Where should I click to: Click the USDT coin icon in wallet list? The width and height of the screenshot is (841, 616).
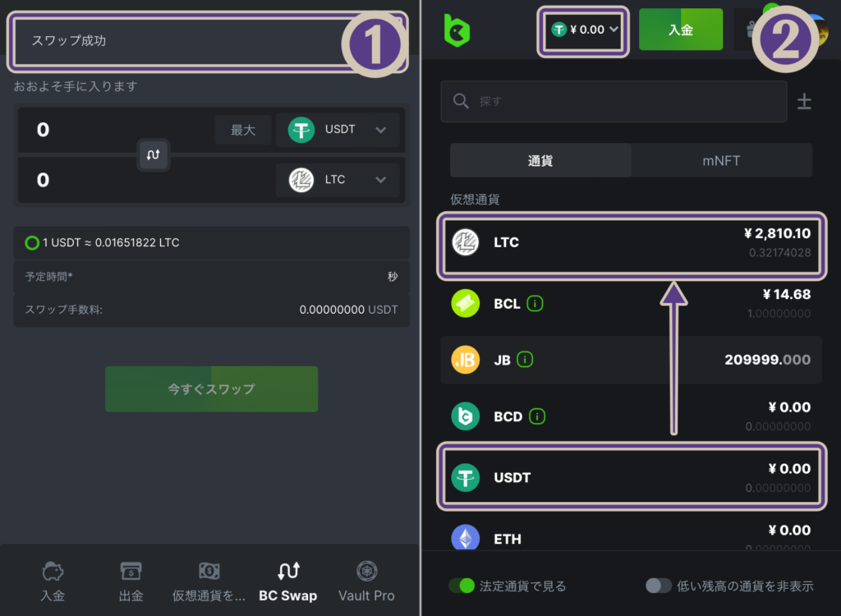465,477
